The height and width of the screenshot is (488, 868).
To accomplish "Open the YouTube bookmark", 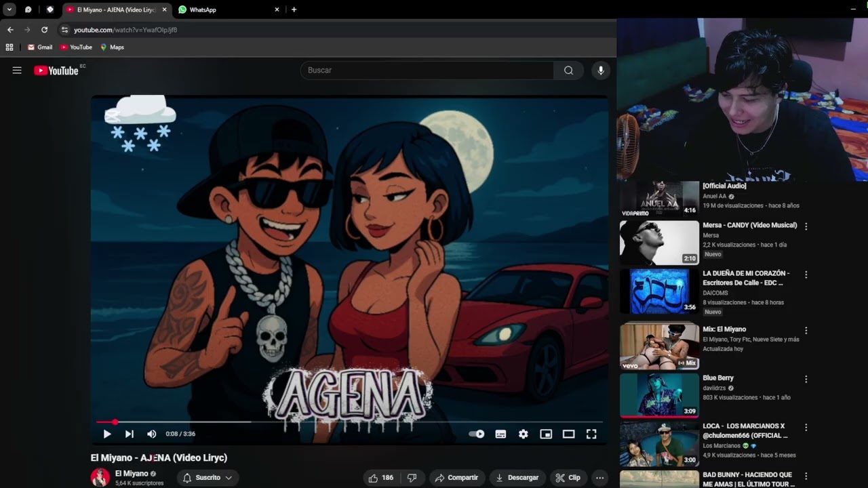I will click(76, 47).
